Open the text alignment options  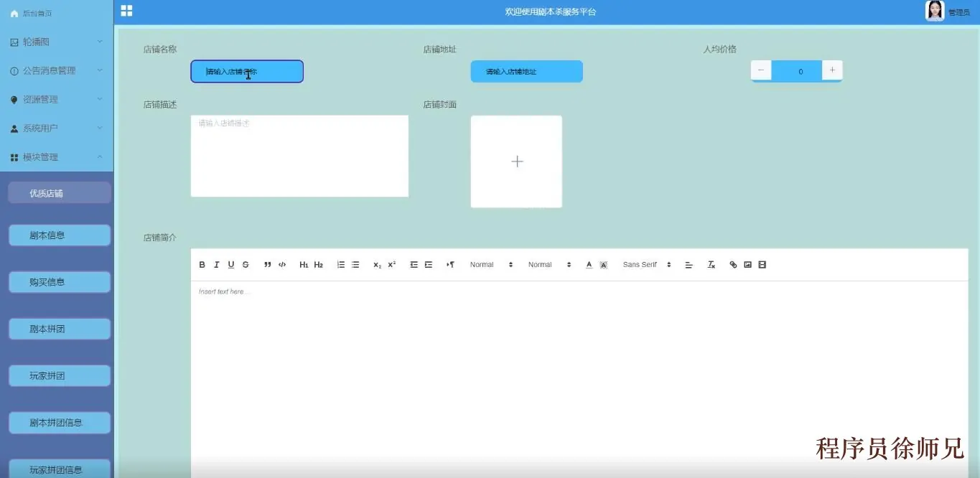click(x=689, y=265)
